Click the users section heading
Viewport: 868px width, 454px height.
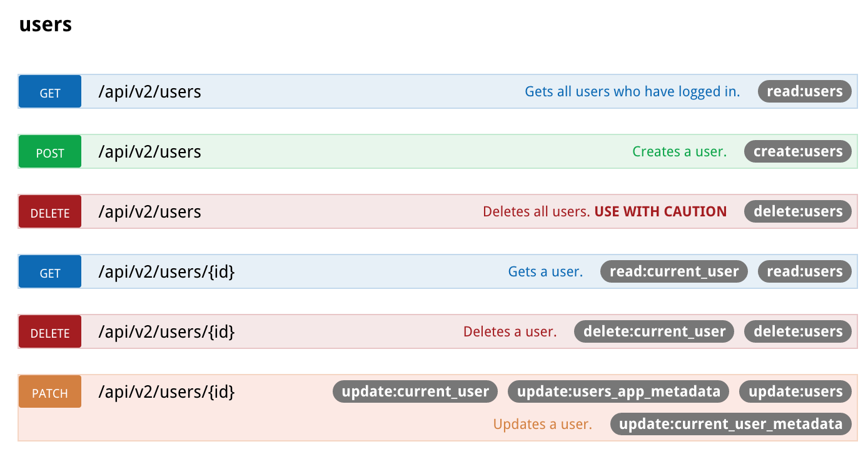[x=46, y=24]
